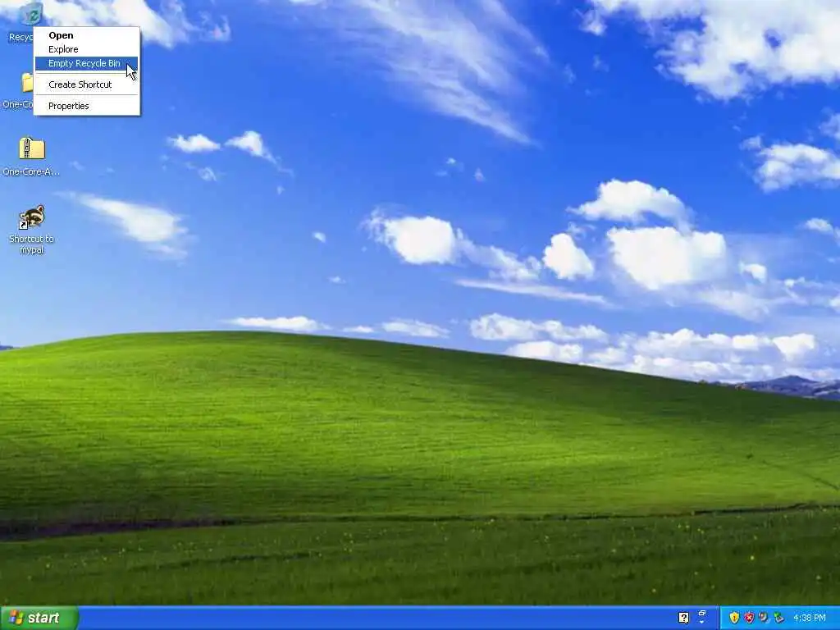840x630 pixels.
Task: Select the One-Core-A... zipped folder icon
Action: pyautogui.click(x=32, y=148)
